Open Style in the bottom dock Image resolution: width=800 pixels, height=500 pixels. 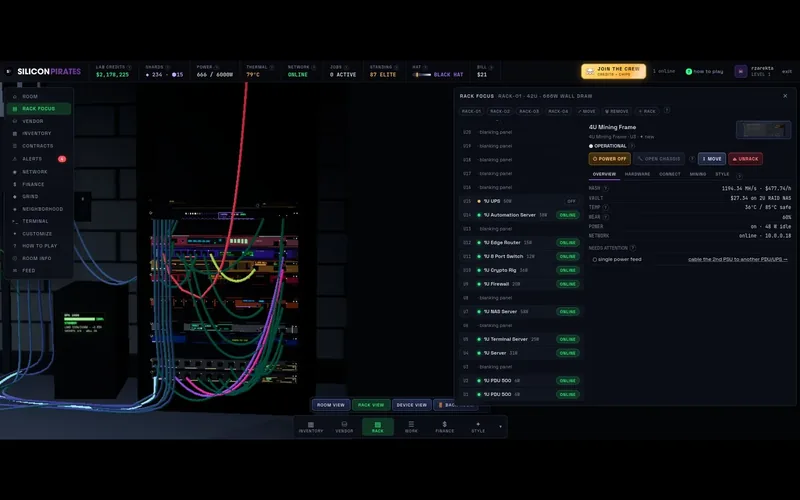pos(478,427)
